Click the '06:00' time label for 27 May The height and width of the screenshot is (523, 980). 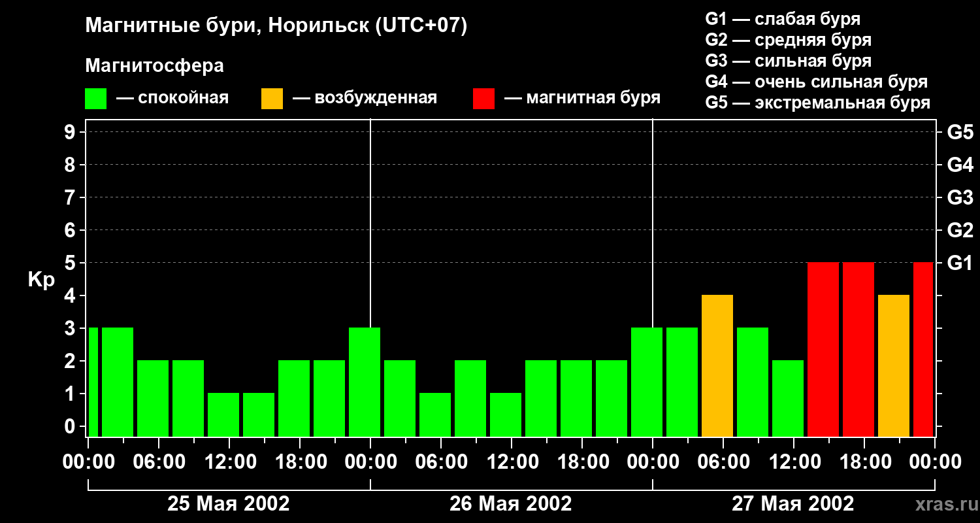[x=723, y=462]
